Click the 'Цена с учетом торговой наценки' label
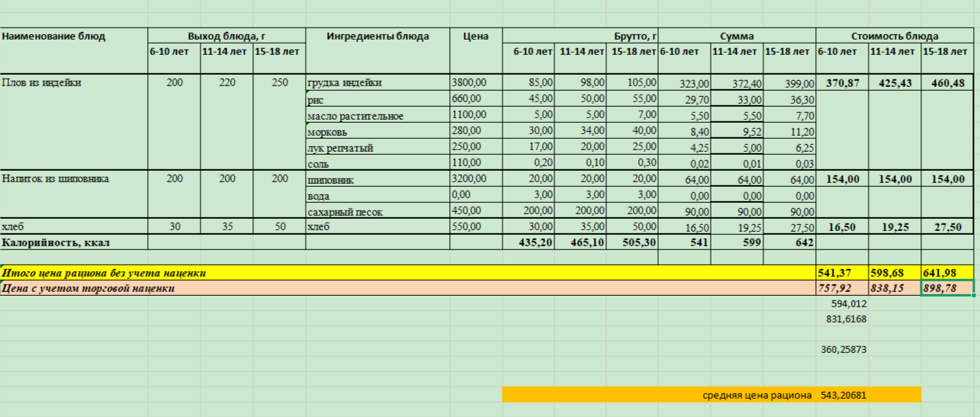The width and height of the screenshot is (980, 417). pos(88,288)
